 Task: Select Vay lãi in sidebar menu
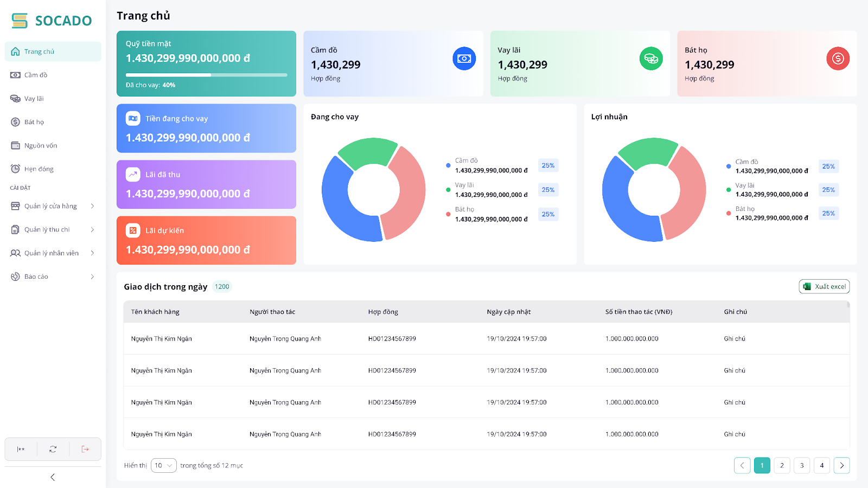(34, 99)
